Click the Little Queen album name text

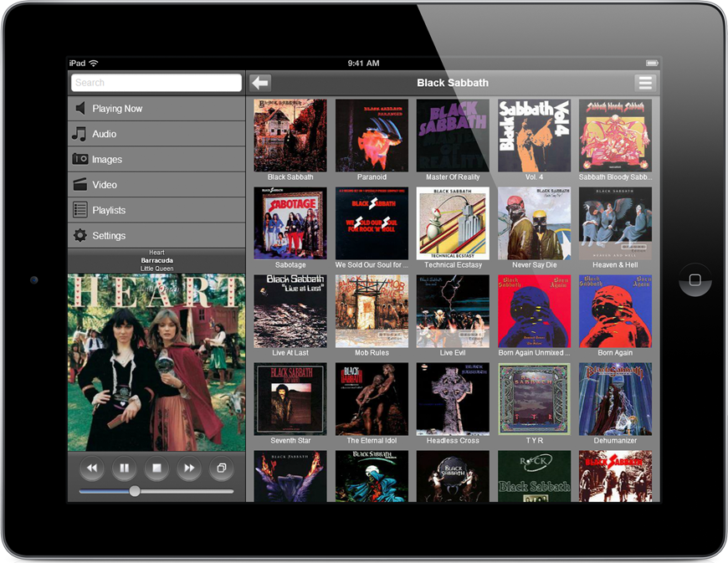pos(157,269)
